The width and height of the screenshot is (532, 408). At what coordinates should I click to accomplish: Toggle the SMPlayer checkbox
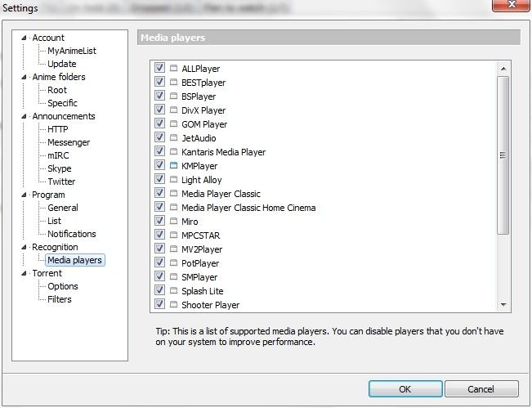[x=159, y=276]
